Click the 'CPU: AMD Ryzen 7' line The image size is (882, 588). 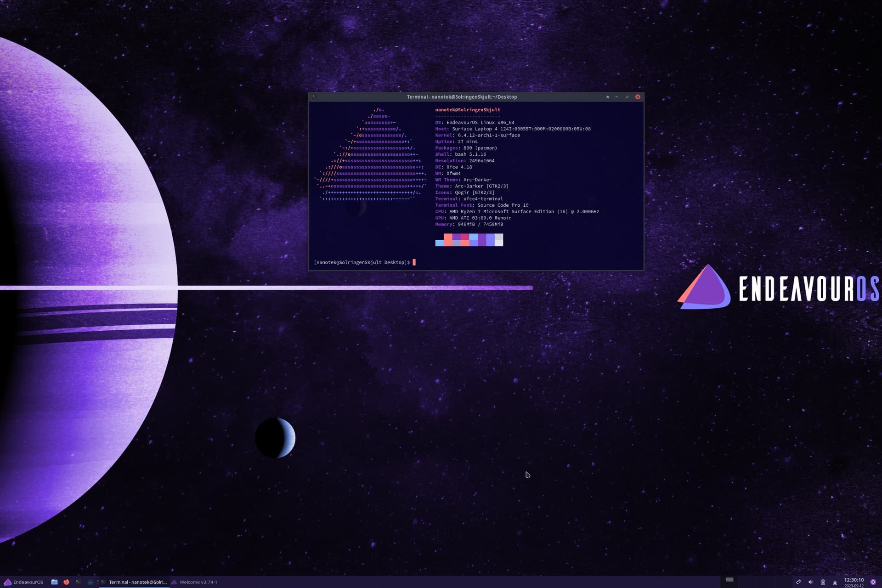coord(517,212)
